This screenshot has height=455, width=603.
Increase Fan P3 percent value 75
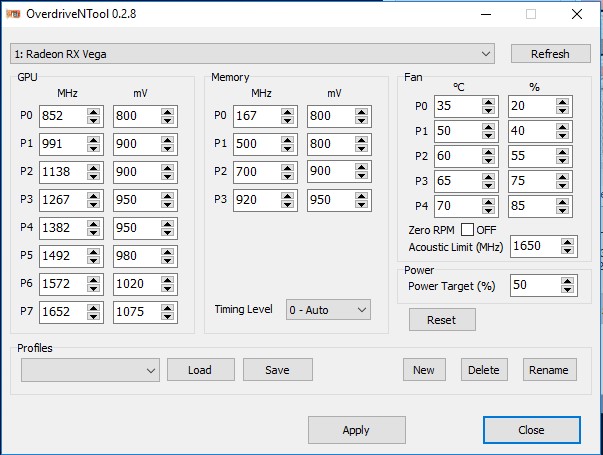point(562,177)
